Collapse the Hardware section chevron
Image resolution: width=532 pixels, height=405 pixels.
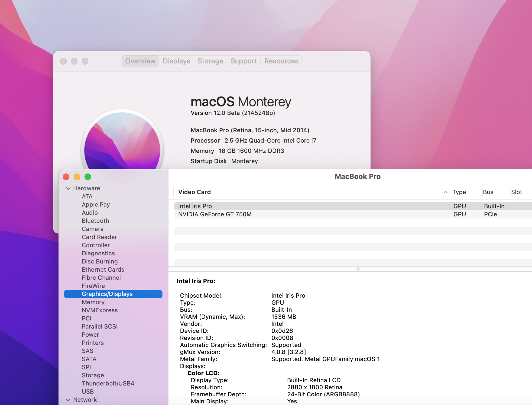coord(68,188)
